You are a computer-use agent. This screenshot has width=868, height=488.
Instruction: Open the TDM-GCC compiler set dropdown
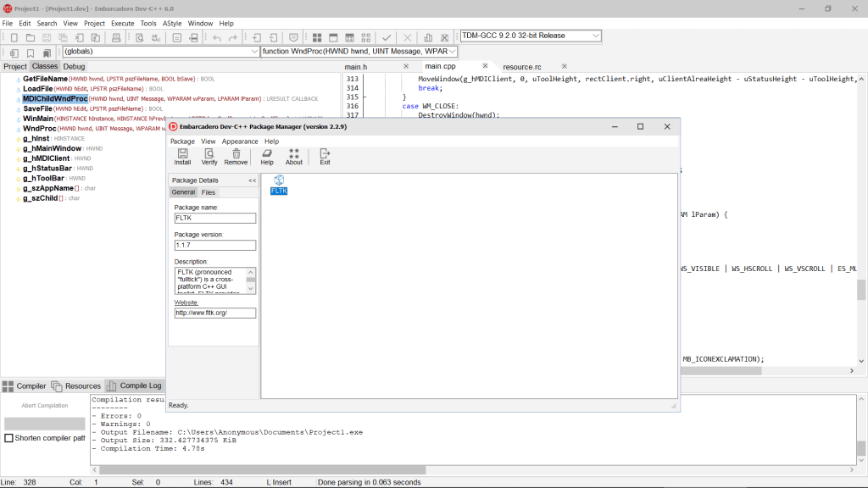[594, 36]
